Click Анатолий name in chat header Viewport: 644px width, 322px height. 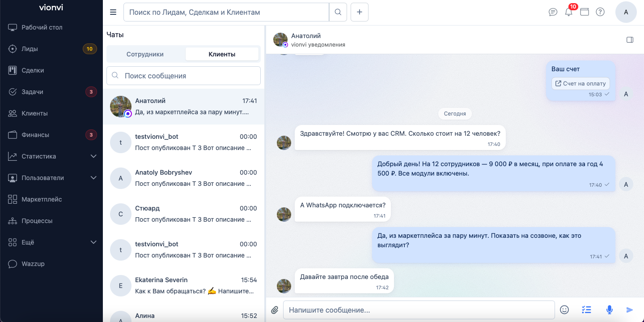306,36
